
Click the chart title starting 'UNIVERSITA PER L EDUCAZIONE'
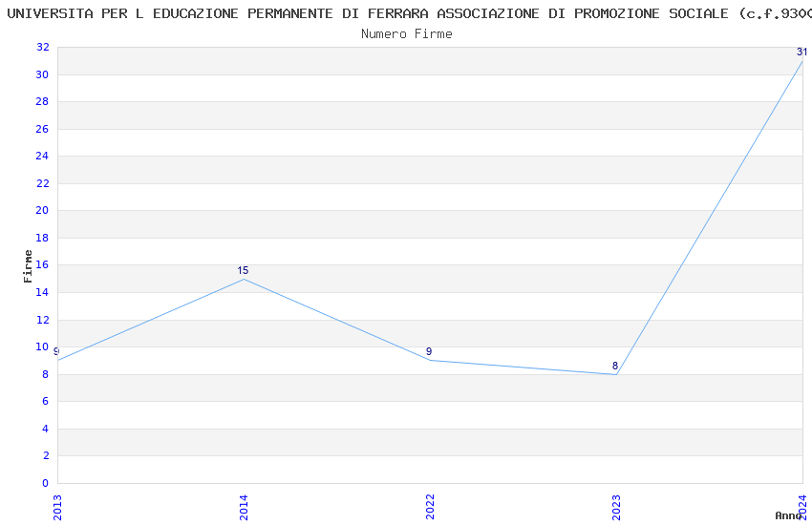click(x=409, y=13)
